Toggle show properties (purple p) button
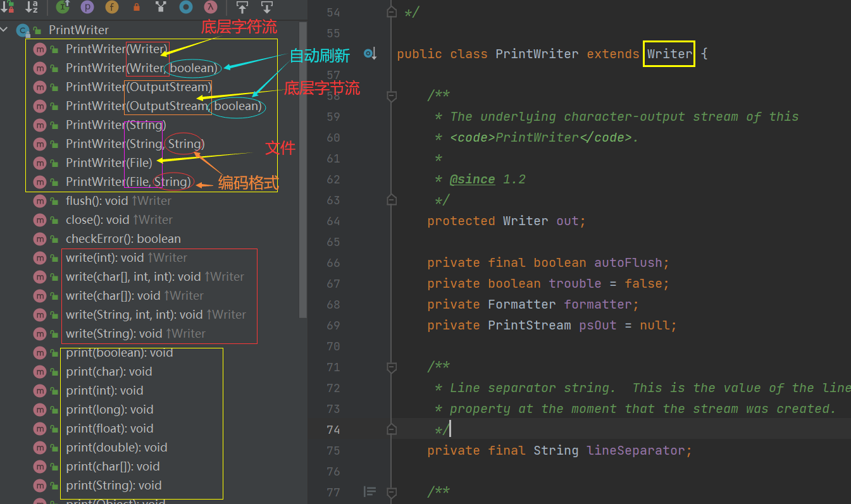The image size is (851, 504). [x=87, y=7]
